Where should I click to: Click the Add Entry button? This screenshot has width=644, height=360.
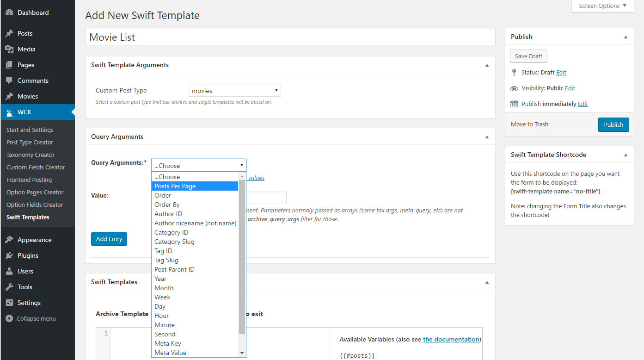(x=109, y=239)
